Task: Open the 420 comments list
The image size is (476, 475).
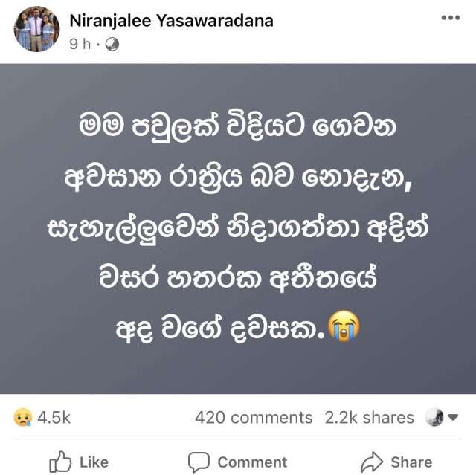Action: 254,418
